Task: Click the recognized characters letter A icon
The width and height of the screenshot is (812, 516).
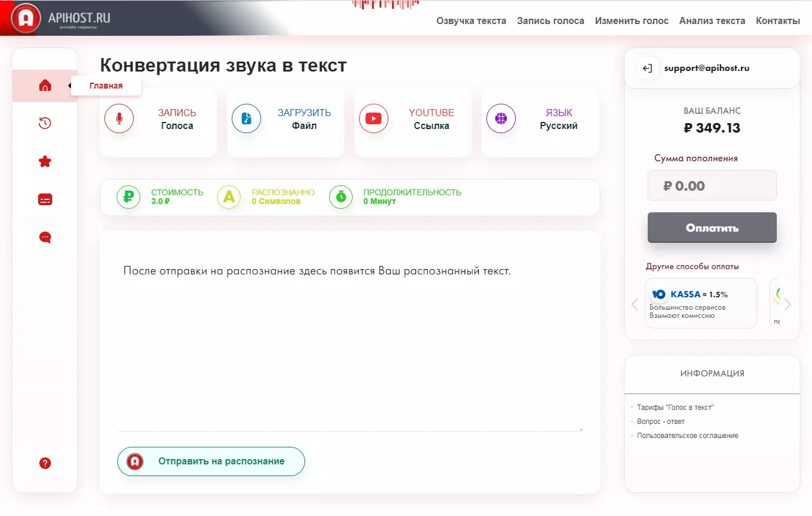Action: tap(229, 197)
